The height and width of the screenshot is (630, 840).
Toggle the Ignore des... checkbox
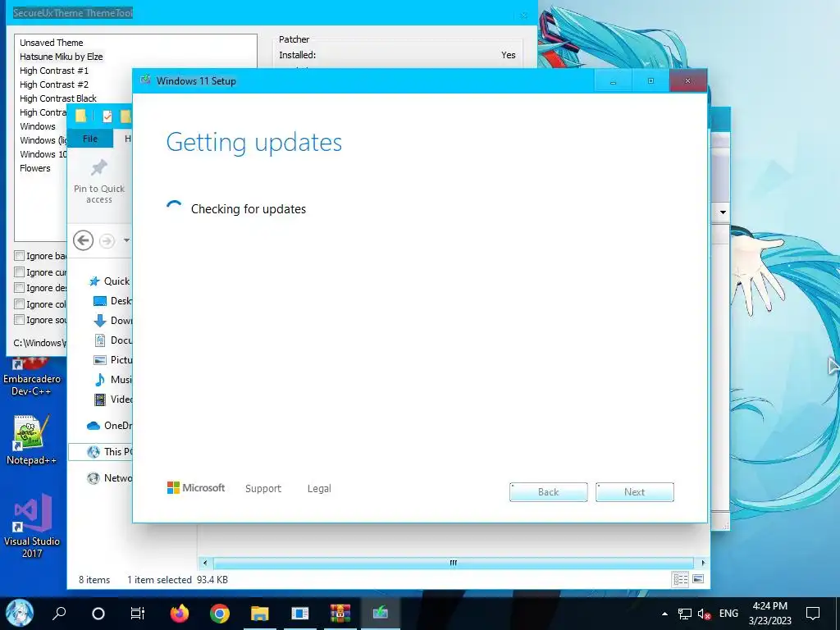20,288
